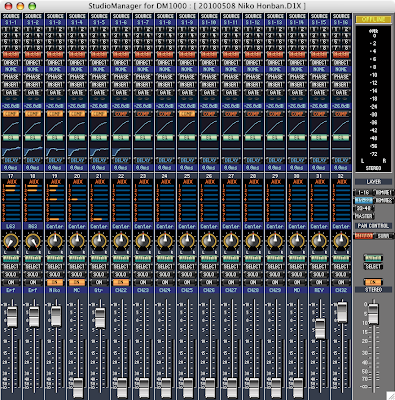The height and width of the screenshot is (400, 395).
Task: Click the L63 pan value field
Action: pyautogui.click(x=11, y=226)
